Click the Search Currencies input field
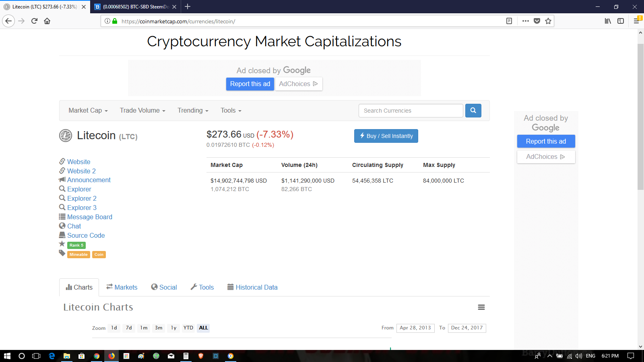 click(411, 111)
